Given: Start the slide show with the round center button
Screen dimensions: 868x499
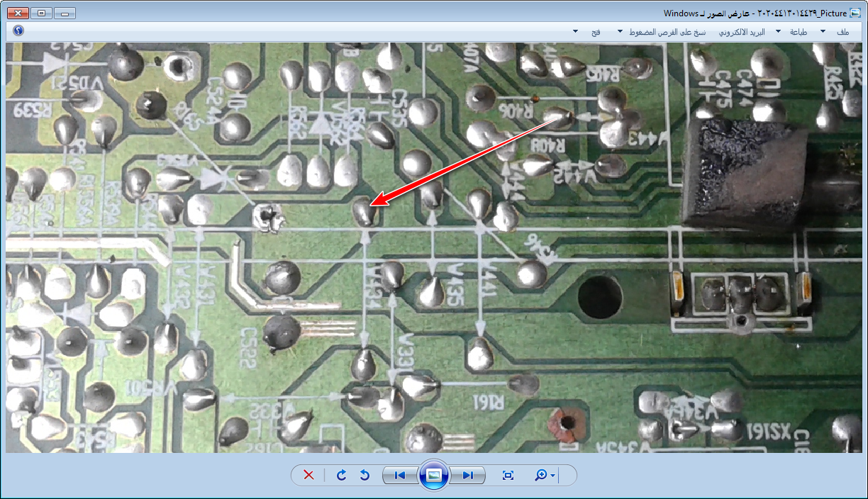Looking at the screenshot, I should (434, 475).
